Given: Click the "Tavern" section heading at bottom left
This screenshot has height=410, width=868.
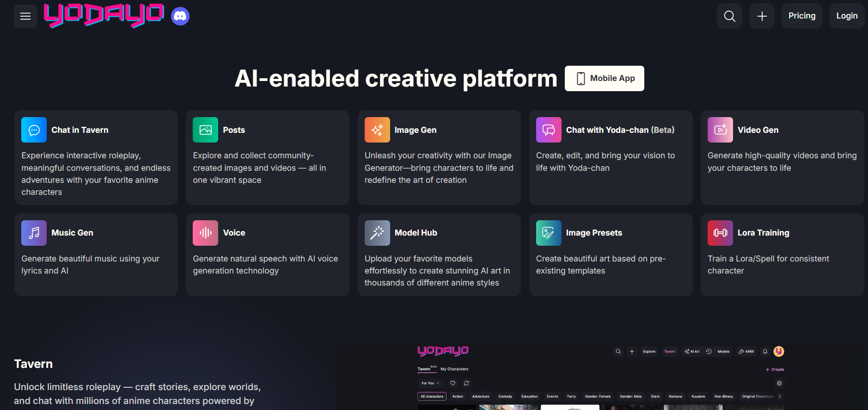Looking at the screenshot, I should click(x=33, y=364).
